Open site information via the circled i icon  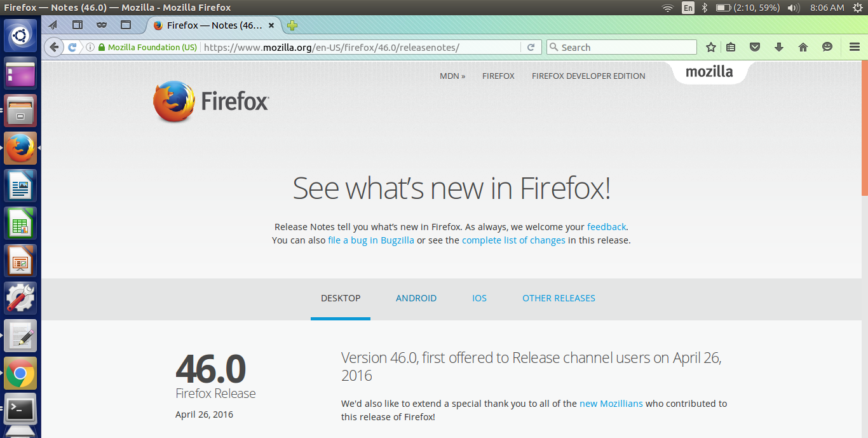click(x=90, y=47)
